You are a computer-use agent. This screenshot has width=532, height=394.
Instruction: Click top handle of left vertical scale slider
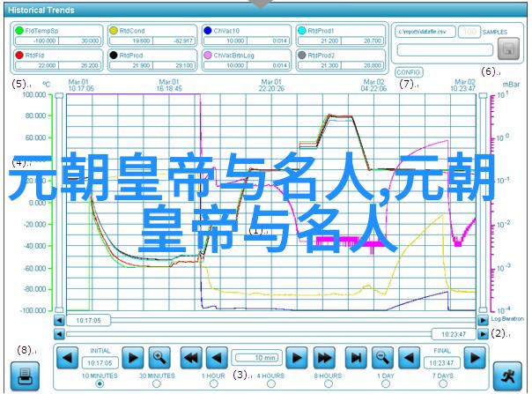[x=59, y=96]
